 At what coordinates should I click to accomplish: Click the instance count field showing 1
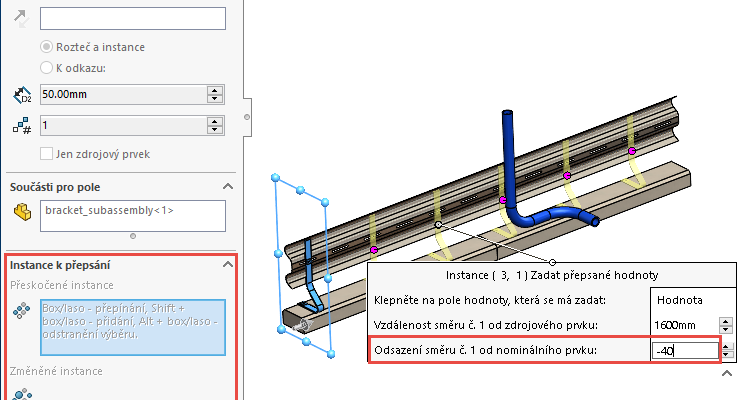[x=123, y=125]
